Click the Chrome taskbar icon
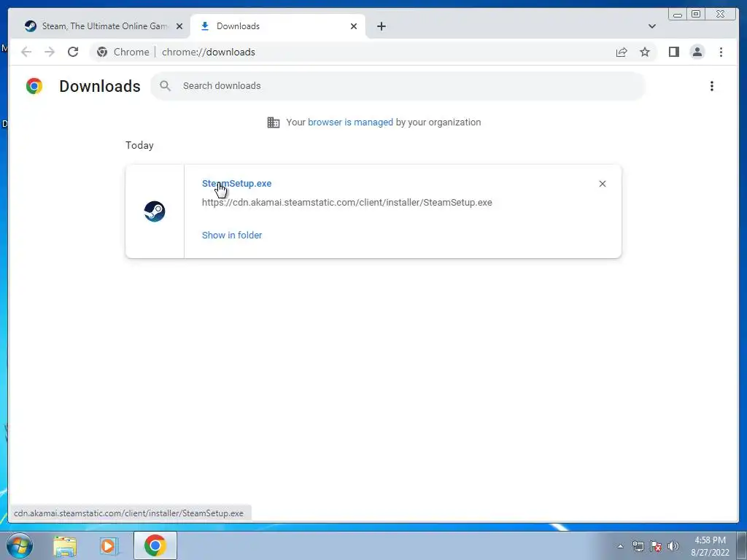 tap(155, 545)
